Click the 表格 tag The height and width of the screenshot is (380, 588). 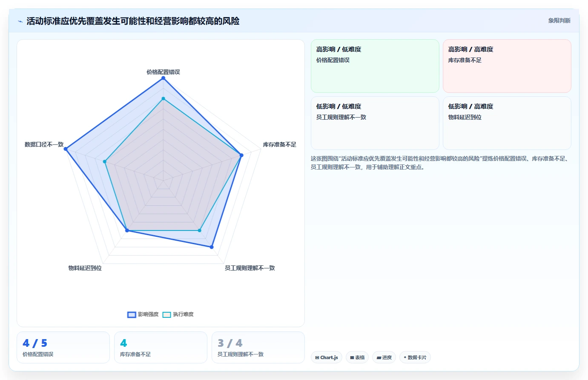click(357, 357)
